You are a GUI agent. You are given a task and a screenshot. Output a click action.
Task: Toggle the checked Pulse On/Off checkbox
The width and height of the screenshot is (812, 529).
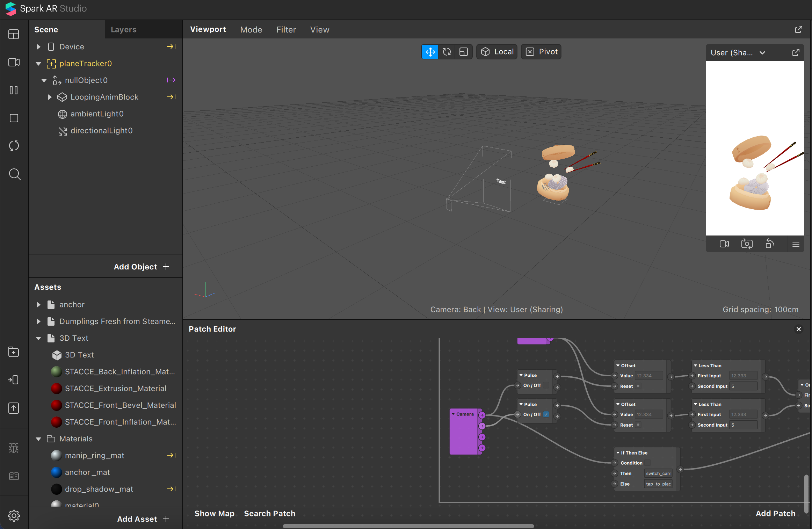click(x=546, y=414)
